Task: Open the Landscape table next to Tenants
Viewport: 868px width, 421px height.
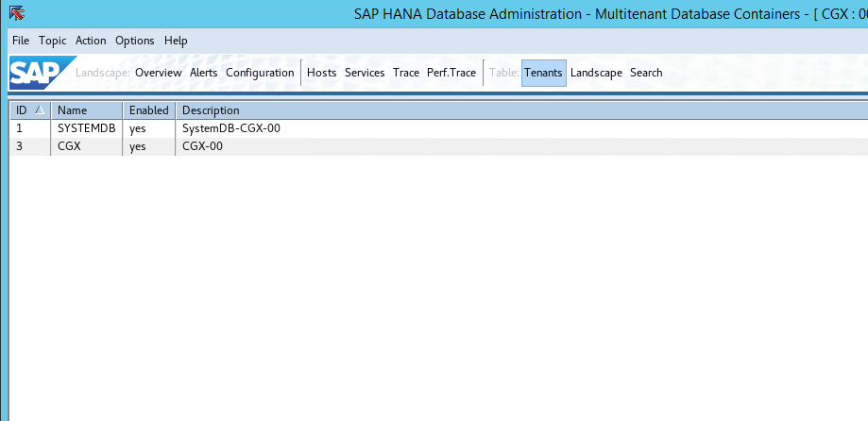Action: (x=596, y=73)
